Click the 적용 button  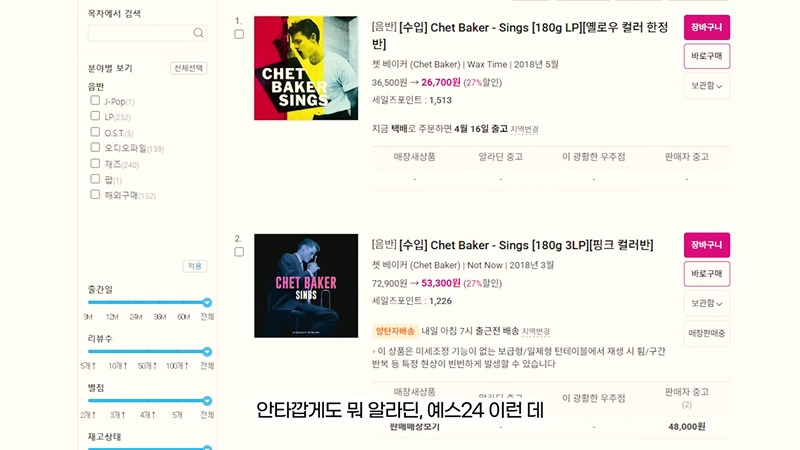tap(195, 266)
